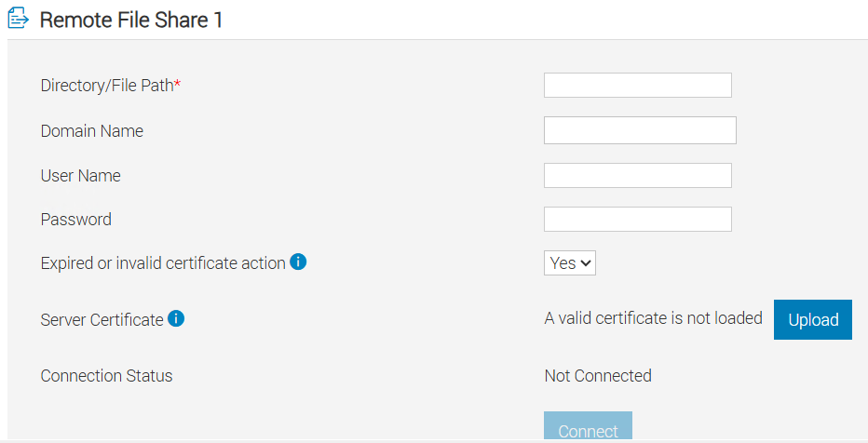Image resolution: width=868 pixels, height=443 pixels.
Task: Click the Connection Status label
Action: (107, 376)
